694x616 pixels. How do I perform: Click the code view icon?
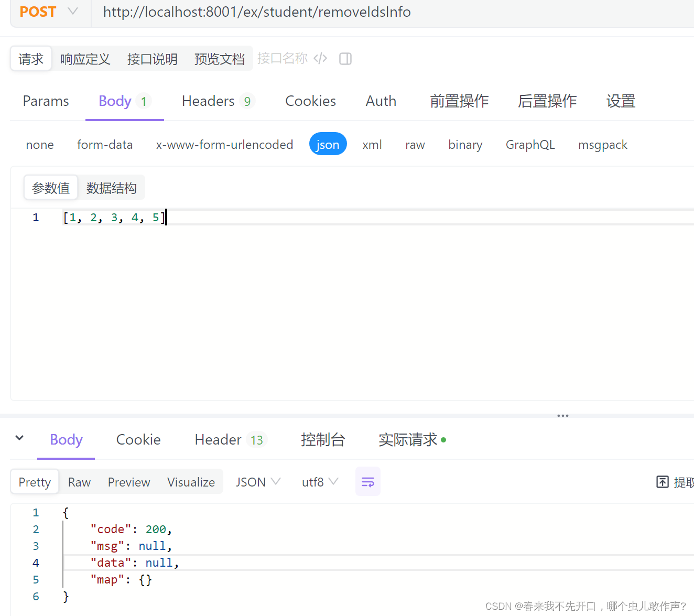click(320, 58)
